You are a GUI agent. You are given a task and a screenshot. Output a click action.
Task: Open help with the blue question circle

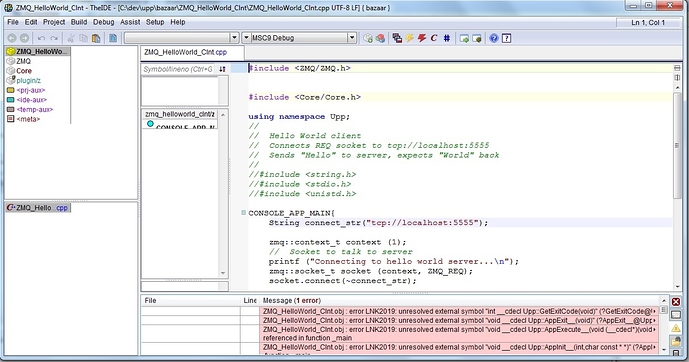pyautogui.click(x=494, y=38)
